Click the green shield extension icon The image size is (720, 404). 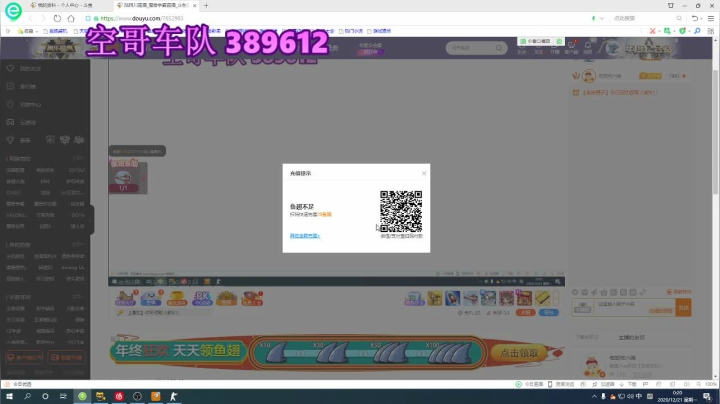point(682,31)
